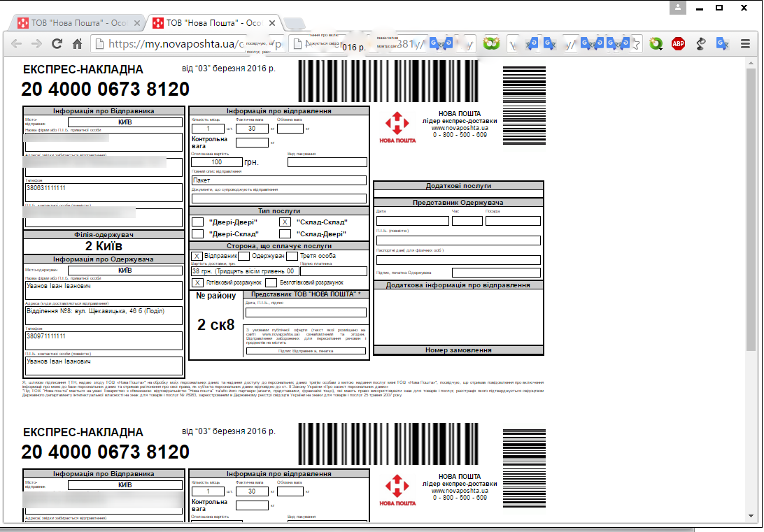Viewport: 764px width, 532px height.
Task: Click the "Номер замовлення" section header
Action: click(x=458, y=350)
